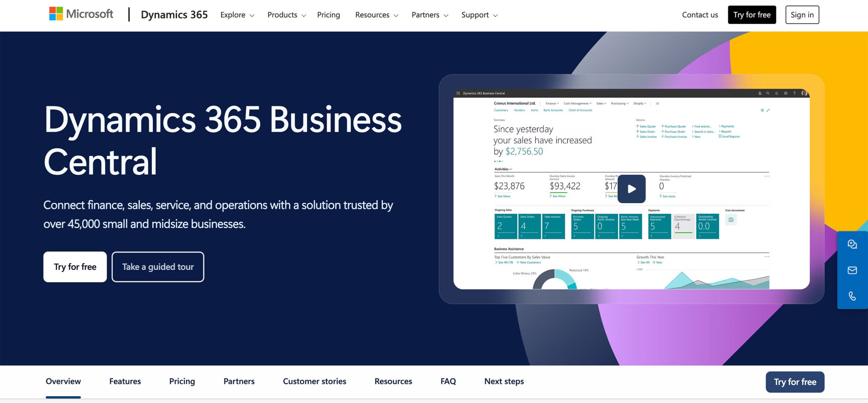
Task: Select the Customer stories tab
Action: pos(314,381)
